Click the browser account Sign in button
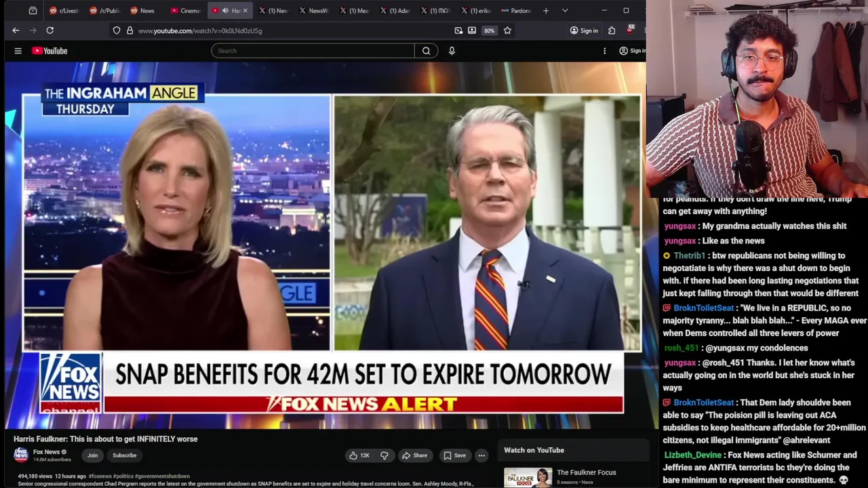This screenshot has width=868, height=488. pyautogui.click(x=584, y=30)
